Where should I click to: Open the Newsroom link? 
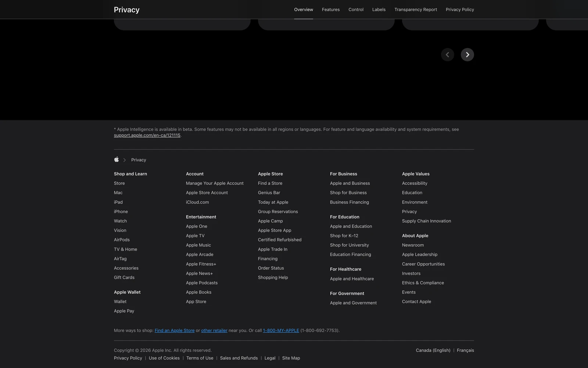pyautogui.click(x=413, y=245)
